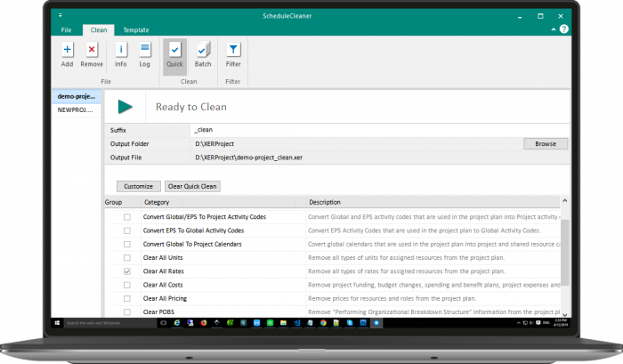This screenshot has height=364, width=623.
Task: Open the help question mark icon
Action: click(563, 29)
